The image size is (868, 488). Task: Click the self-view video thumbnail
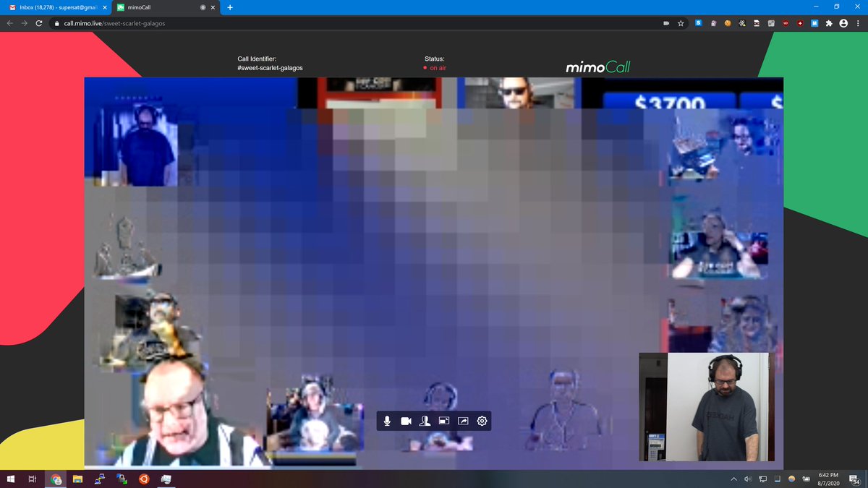(706, 407)
